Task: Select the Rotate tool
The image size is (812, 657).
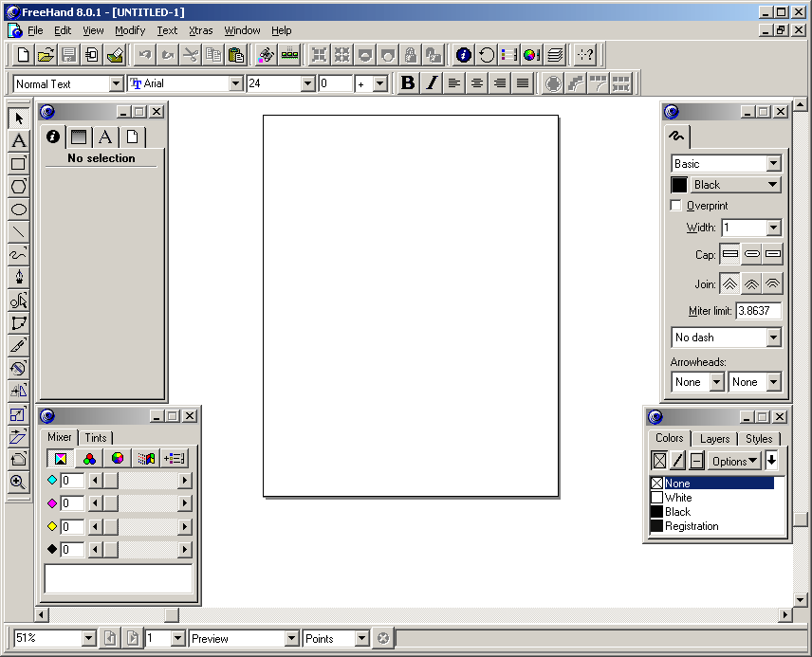Action: click(x=19, y=368)
